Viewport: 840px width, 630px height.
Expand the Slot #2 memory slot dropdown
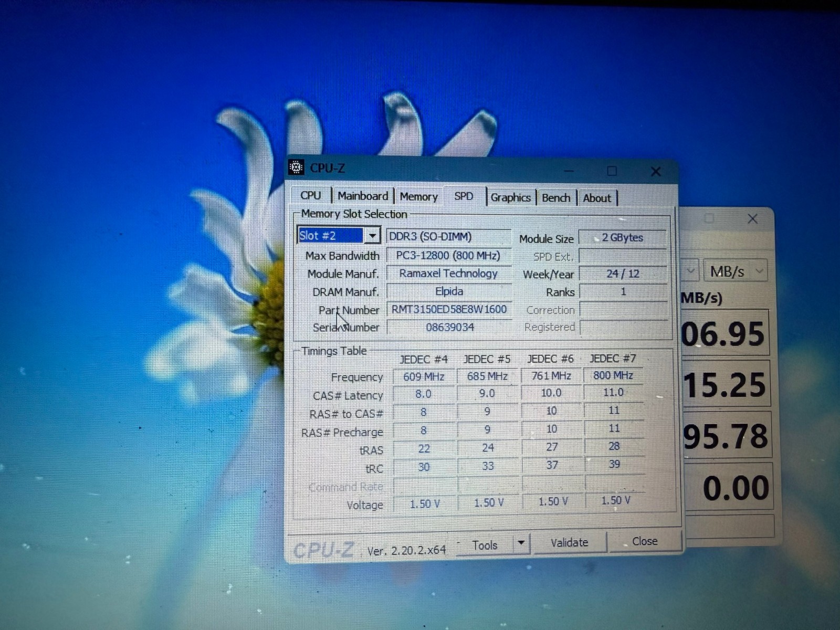372,235
